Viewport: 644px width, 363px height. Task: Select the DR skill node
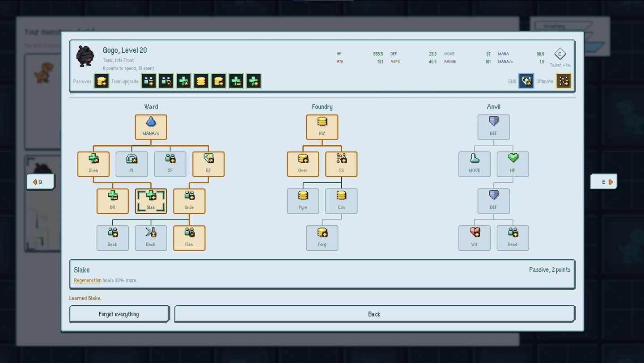(x=112, y=201)
